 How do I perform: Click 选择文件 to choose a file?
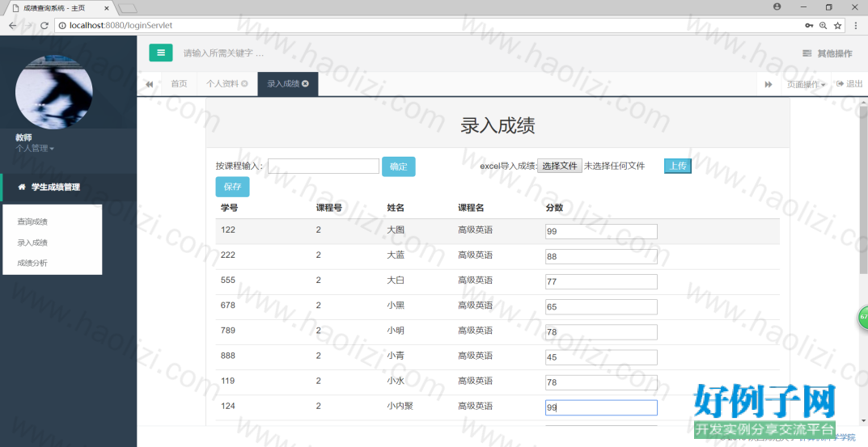(560, 166)
